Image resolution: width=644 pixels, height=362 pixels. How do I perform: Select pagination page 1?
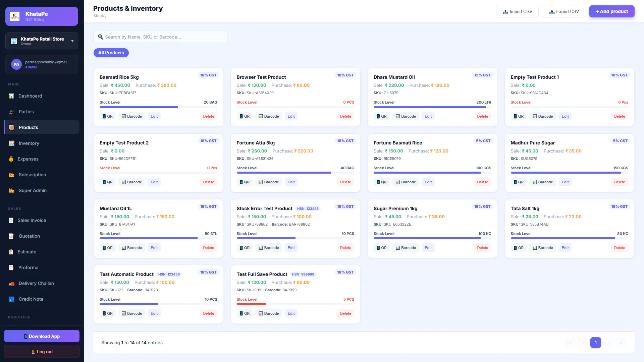pyautogui.click(x=596, y=343)
